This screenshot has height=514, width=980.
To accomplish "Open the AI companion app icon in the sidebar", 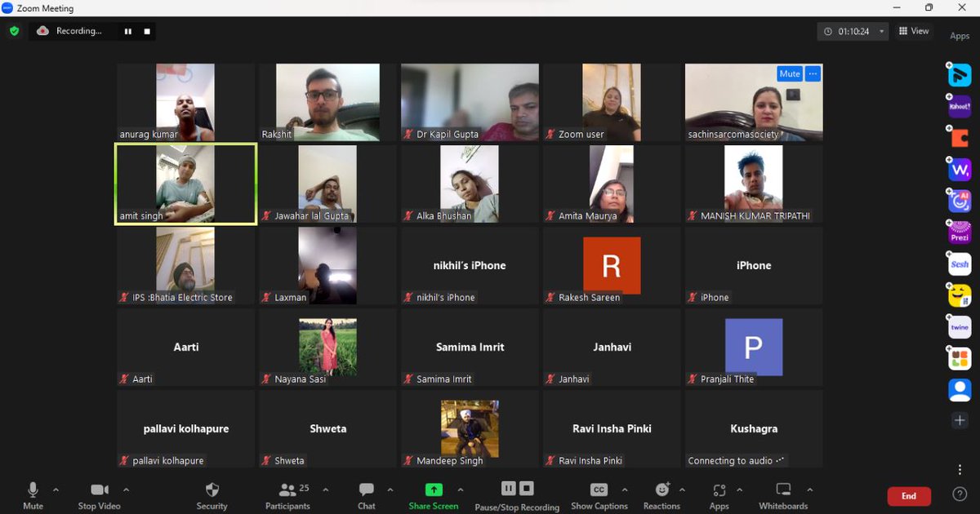I will (960, 201).
